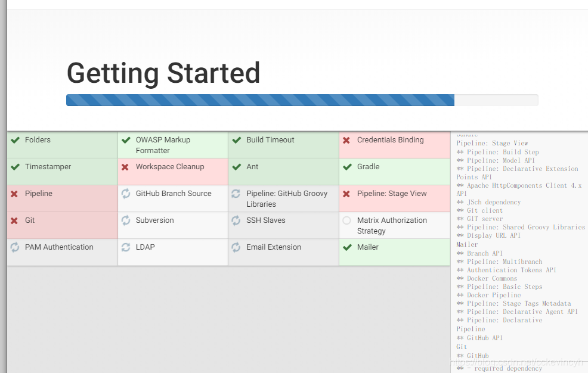Viewport: 588px width, 373px height.
Task: Click the refresh icon by Pipeline: GitHub Groovy Libraries
Action: click(236, 194)
